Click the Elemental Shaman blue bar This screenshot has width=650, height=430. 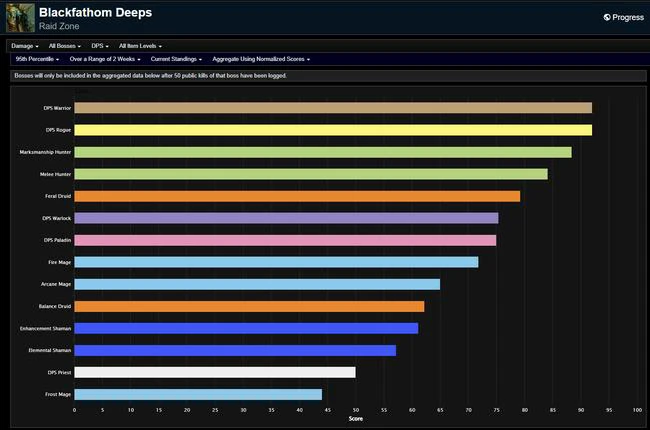(235, 350)
